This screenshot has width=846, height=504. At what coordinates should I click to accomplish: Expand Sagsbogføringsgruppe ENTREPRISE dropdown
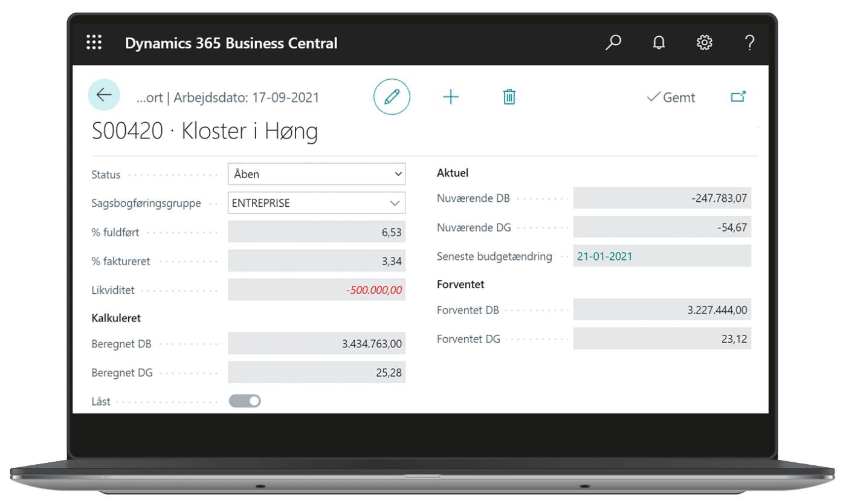coord(317,203)
